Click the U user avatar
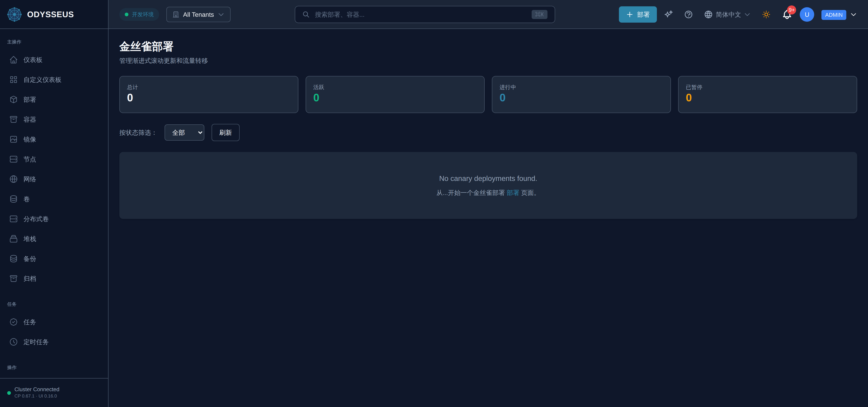868x407 pixels. [x=807, y=14]
